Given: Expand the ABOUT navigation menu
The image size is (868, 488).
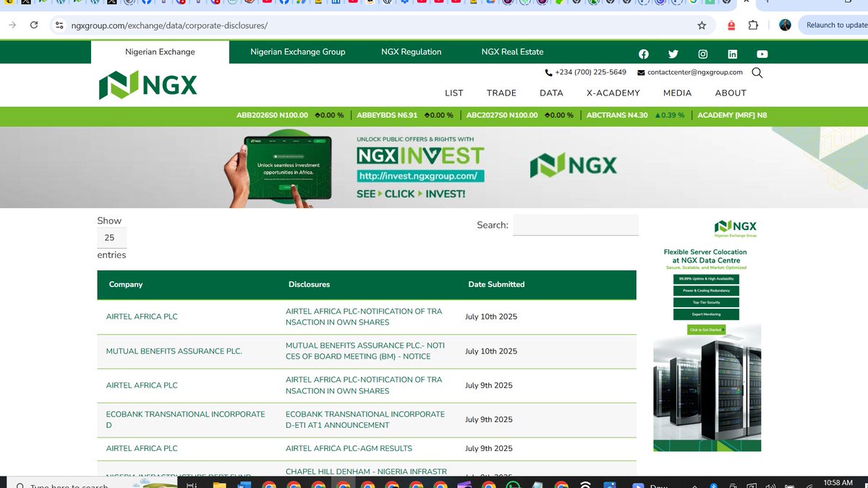Looking at the screenshot, I should [731, 93].
